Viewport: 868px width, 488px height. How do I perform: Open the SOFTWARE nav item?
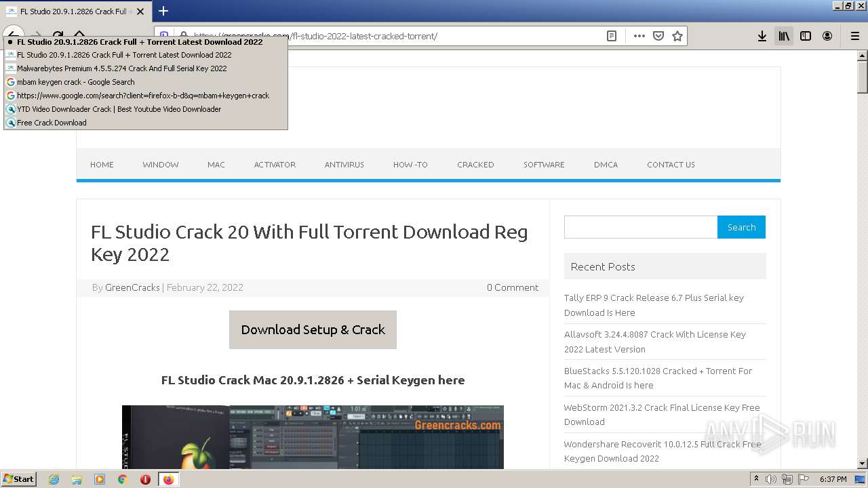coord(544,165)
